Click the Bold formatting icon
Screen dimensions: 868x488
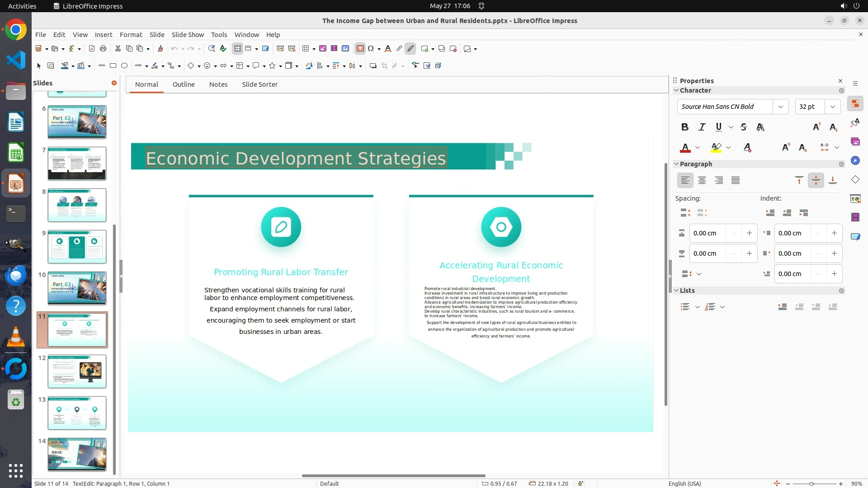[684, 127]
